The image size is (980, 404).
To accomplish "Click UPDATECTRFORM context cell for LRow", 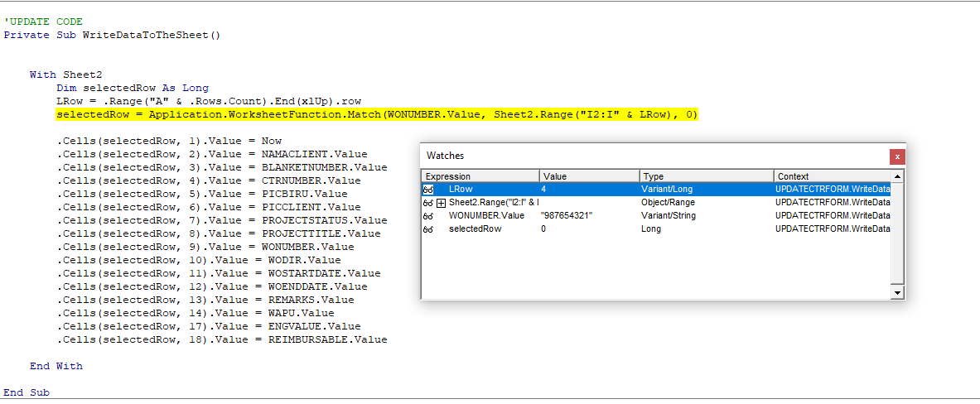I will click(833, 189).
